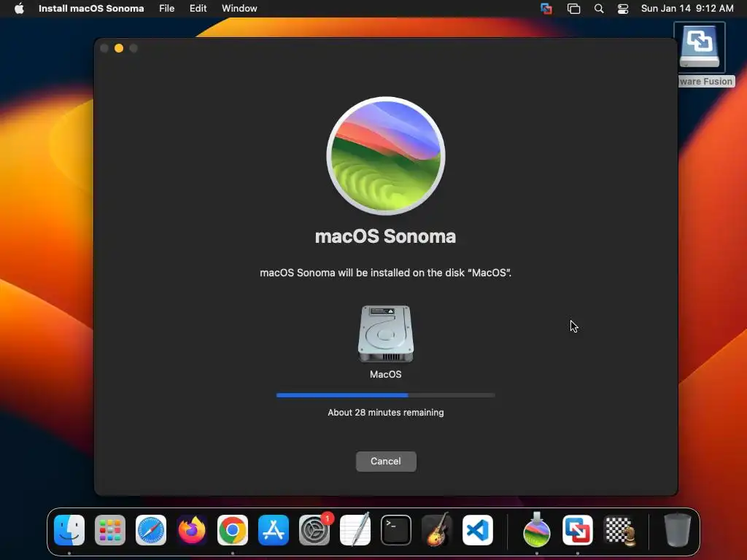Select VMware Fusion desktop drive icon
Screen dimensions: 747x560
tap(700, 47)
